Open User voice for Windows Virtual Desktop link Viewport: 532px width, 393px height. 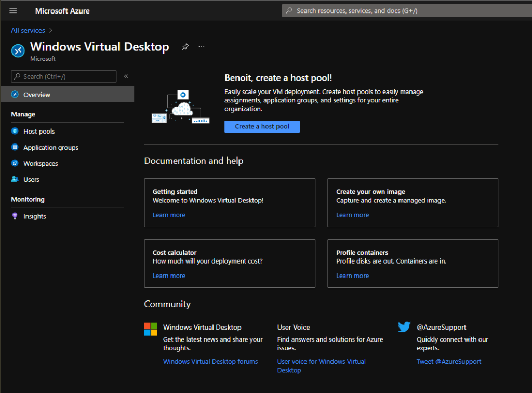pyautogui.click(x=321, y=366)
